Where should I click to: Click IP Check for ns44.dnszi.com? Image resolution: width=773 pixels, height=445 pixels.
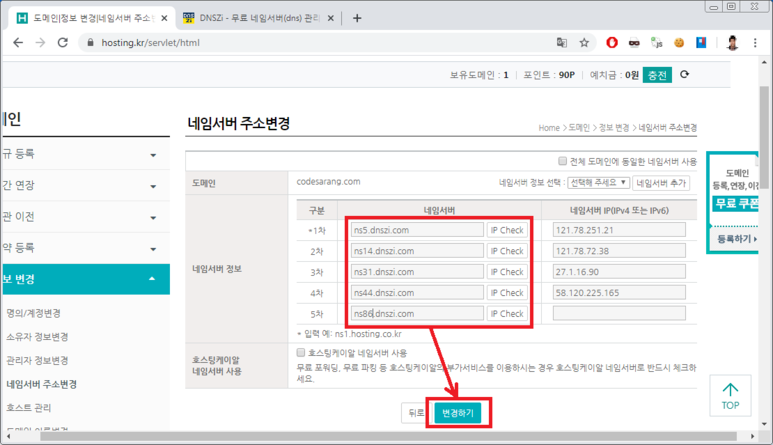tap(507, 293)
